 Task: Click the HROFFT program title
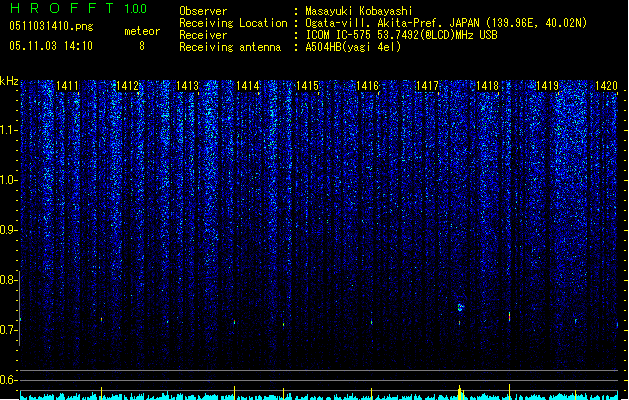(x=62, y=8)
